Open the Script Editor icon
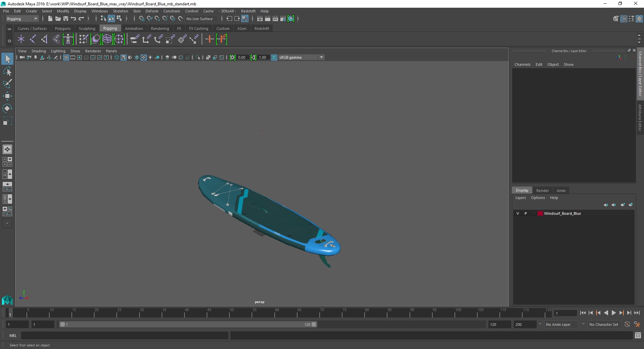The image size is (644, 349). point(638,335)
